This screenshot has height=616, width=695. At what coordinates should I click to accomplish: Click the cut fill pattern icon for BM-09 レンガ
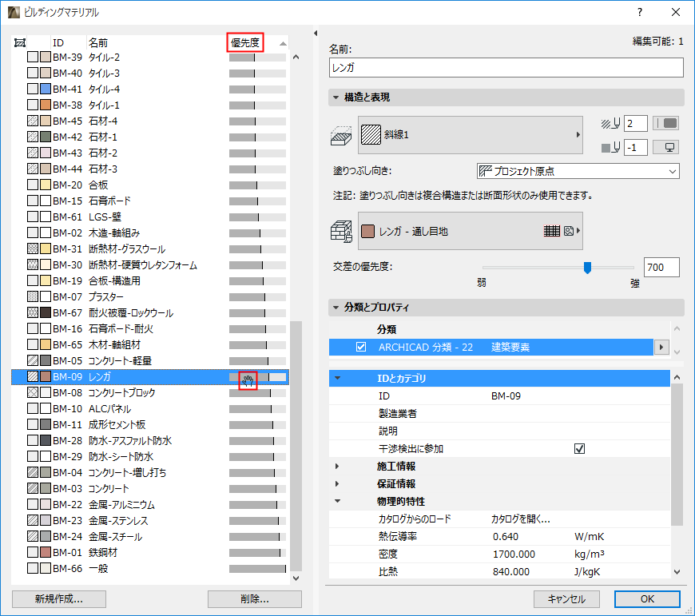(x=33, y=376)
